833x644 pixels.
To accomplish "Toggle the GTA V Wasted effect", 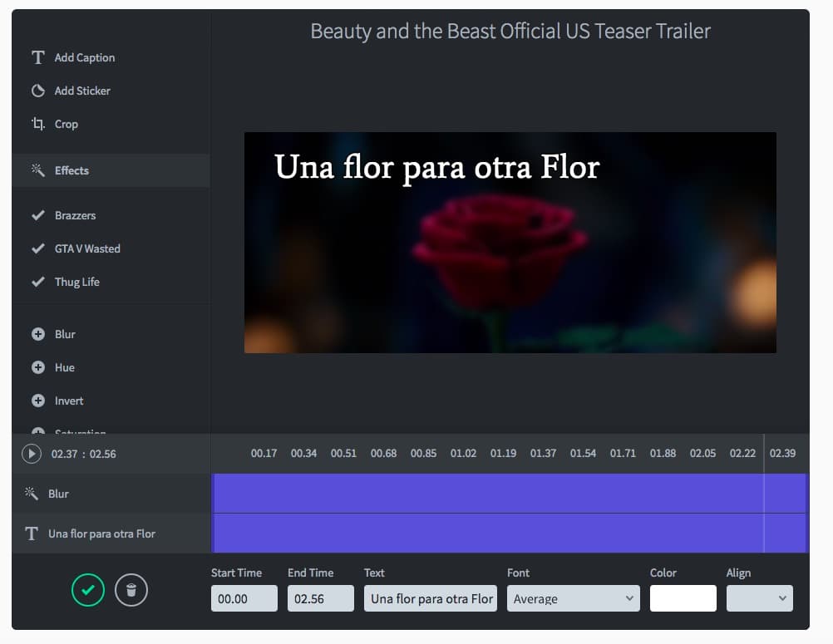I will 37,248.
